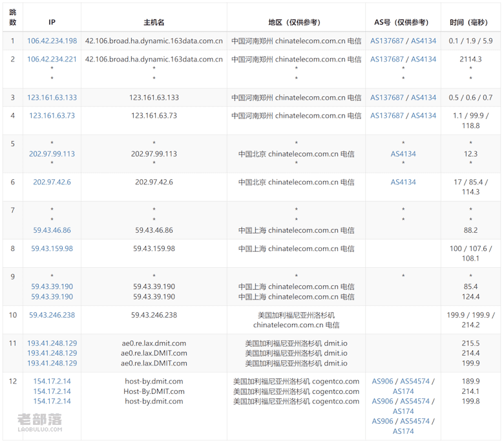Click time value 0.1 / 1.9 / 5.9
The width and height of the screenshot is (504, 443).
click(470, 41)
